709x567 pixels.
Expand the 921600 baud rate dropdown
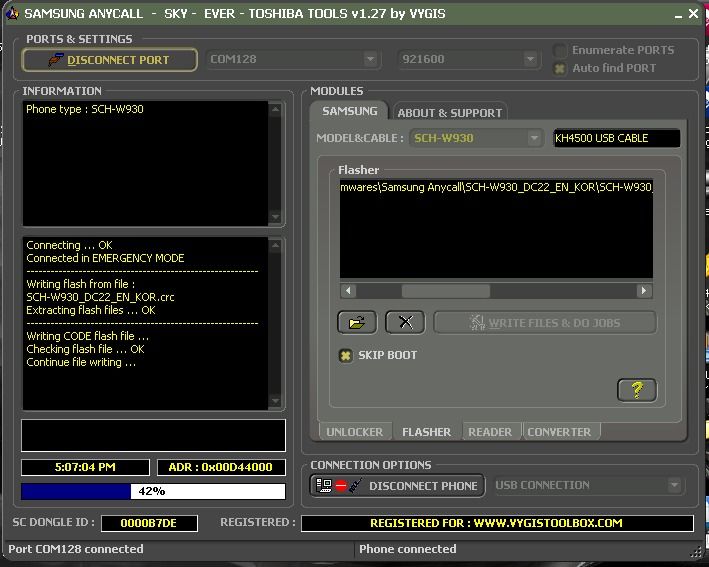click(530, 59)
